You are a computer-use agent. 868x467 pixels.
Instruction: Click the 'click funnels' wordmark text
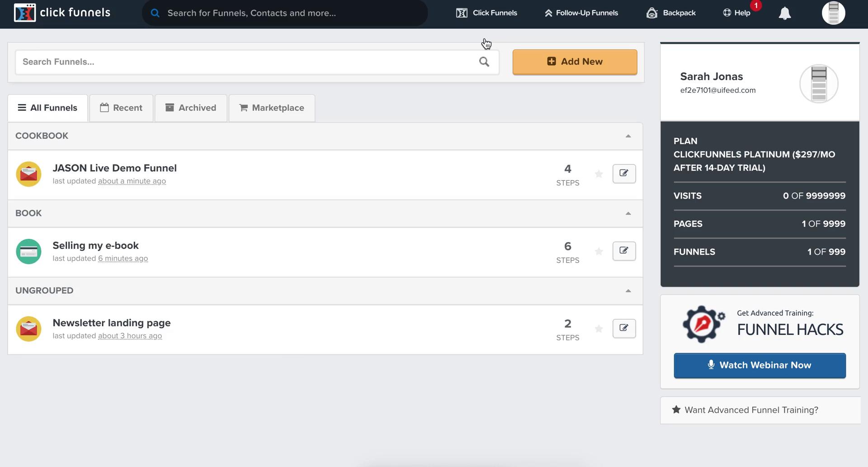pos(75,13)
